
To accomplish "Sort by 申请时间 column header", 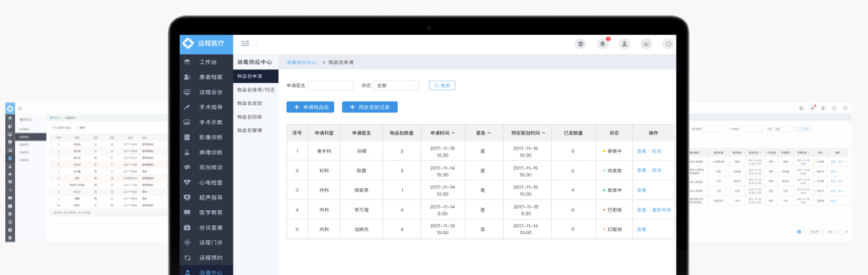I will [x=442, y=133].
